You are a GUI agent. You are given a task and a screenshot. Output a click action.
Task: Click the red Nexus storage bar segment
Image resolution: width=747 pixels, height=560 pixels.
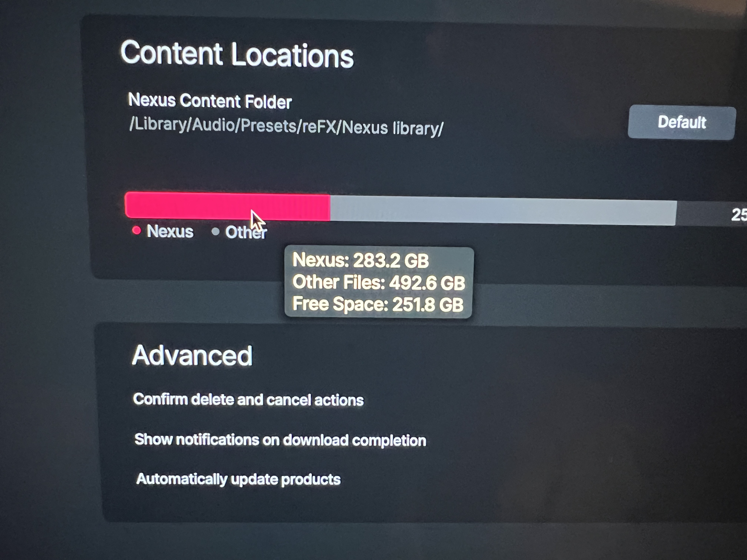(227, 206)
